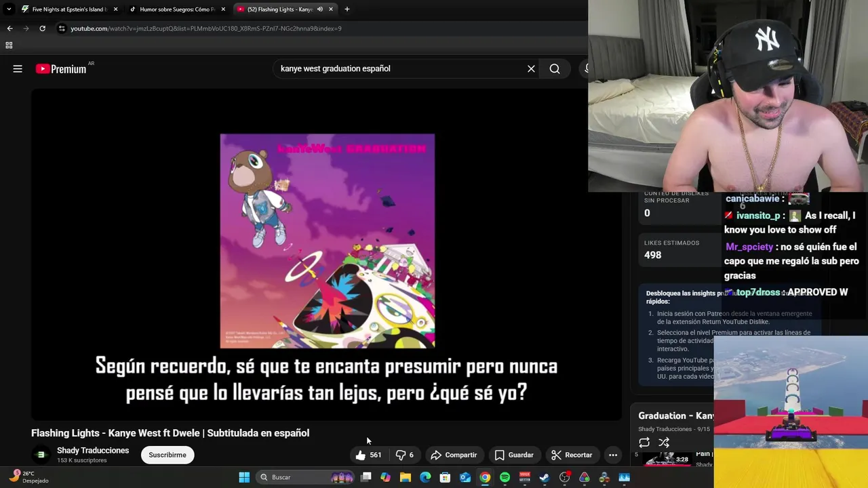868x488 pixels.
Task: Open the bookmarks bar apps grid icon
Action: [9, 45]
